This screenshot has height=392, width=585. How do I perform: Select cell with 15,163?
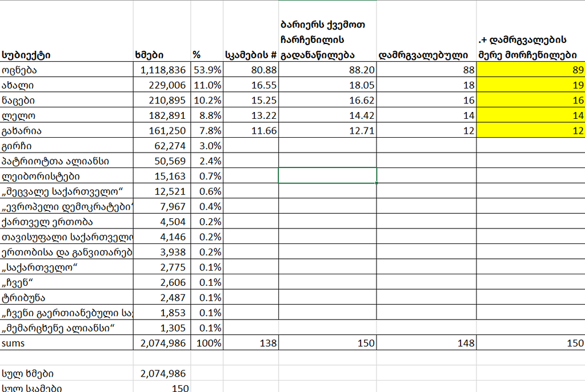point(162,176)
